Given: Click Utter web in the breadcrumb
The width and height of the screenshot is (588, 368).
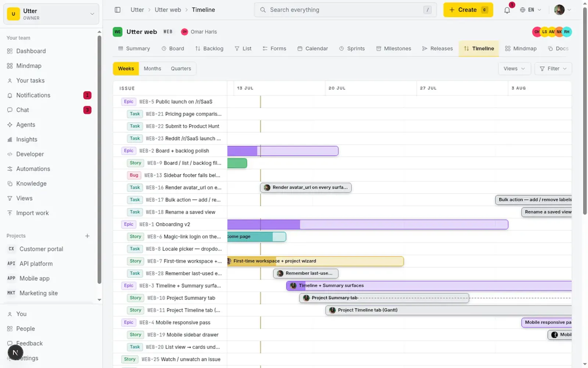Looking at the screenshot, I should (168, 10).
